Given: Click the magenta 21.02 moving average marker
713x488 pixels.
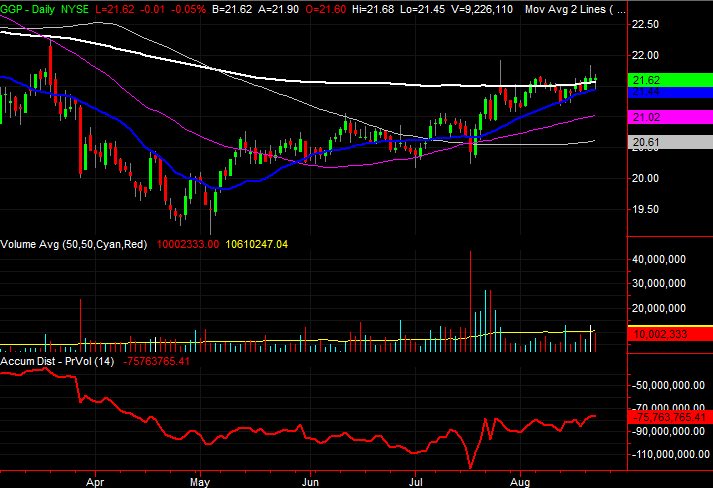Looking at the screenshot, I should click(670, 117).
